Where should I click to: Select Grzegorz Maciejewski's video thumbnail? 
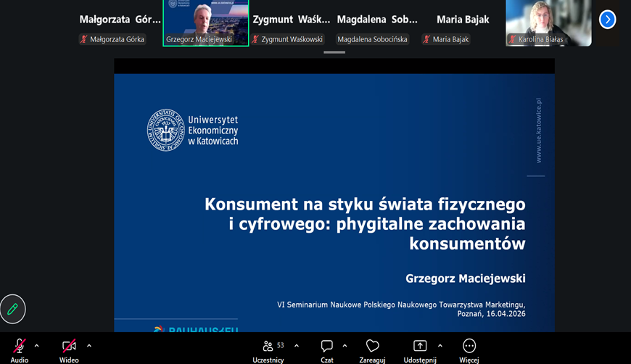206,22
